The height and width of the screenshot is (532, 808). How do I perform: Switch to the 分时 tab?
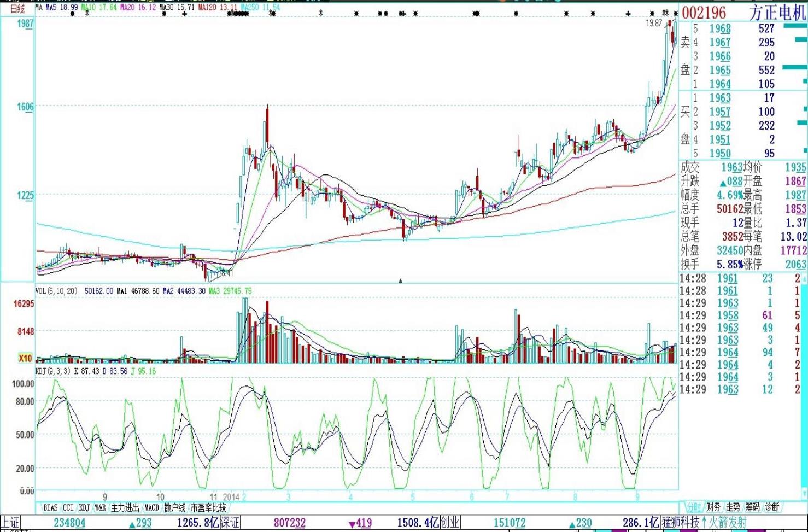pyautogui.click(x=693, y=507)
